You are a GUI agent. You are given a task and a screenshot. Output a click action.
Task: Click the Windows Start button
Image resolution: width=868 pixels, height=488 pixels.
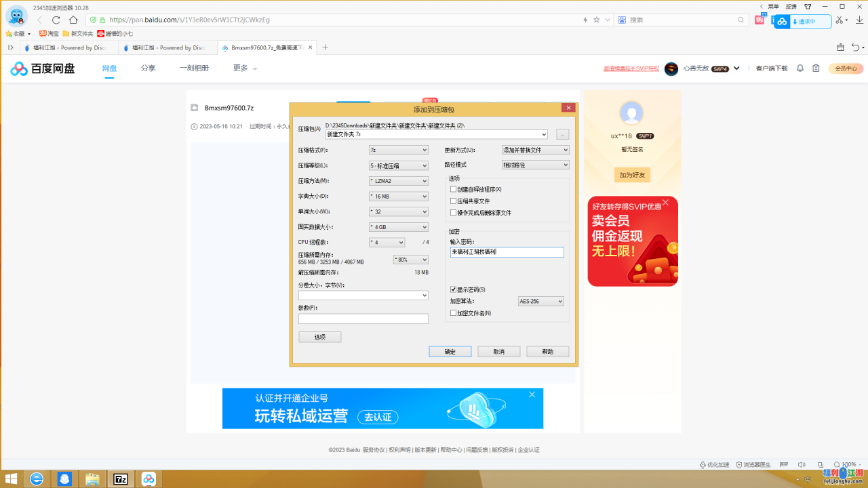tap(11, 479)
